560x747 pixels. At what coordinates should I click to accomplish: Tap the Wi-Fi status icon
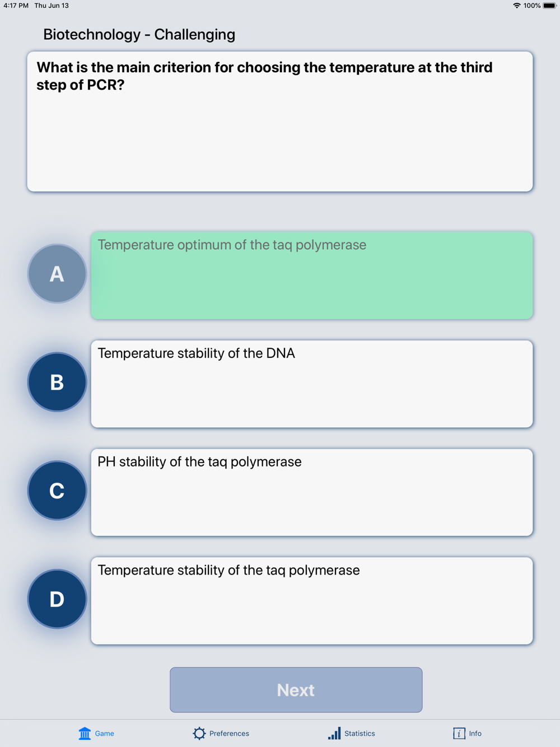click(x=516, y=6)
